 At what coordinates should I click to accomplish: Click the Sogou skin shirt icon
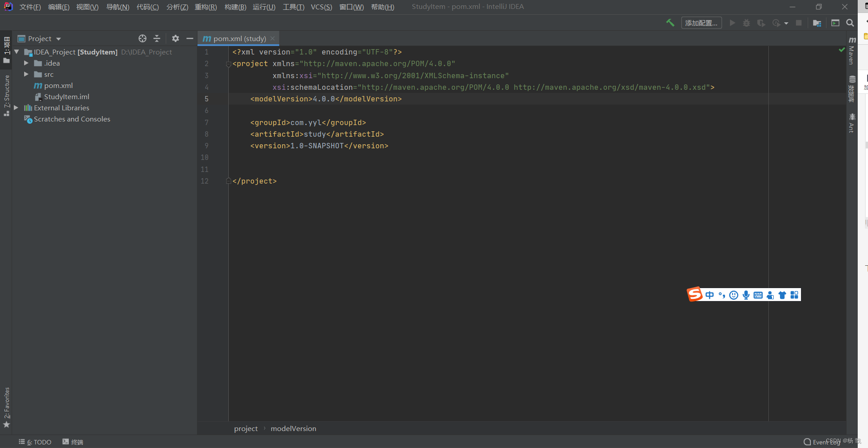tap(782, 295)
